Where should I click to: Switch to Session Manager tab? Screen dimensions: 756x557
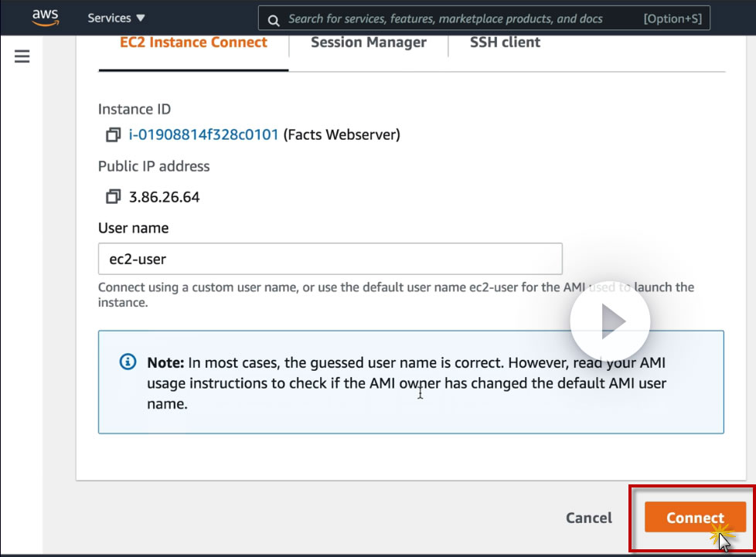click(369, 43)
